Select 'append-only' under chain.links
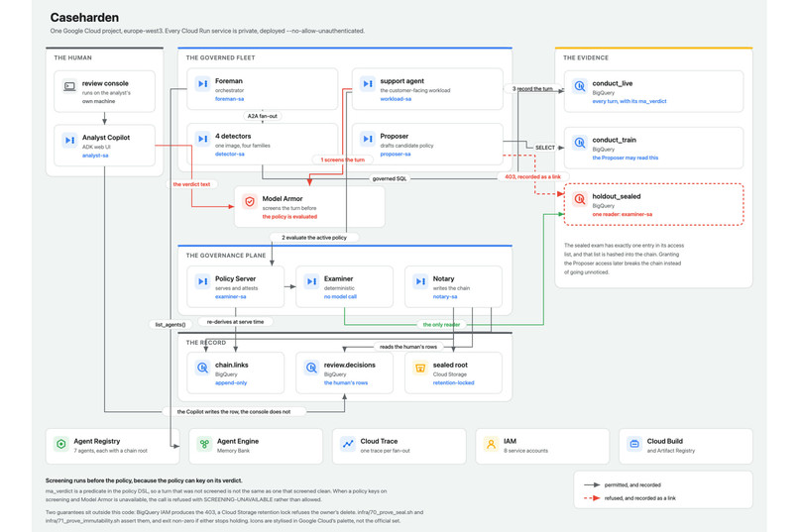 click(x=231, y=382)
